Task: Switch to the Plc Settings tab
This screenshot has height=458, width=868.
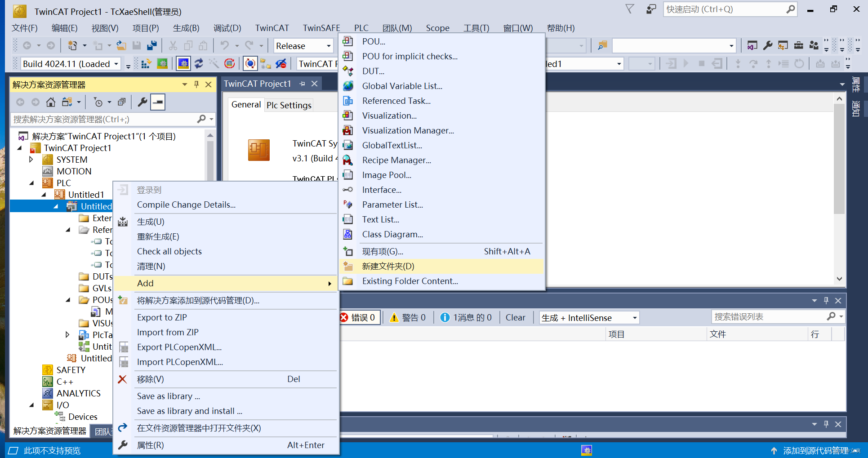Action: [x=289, y=105]
